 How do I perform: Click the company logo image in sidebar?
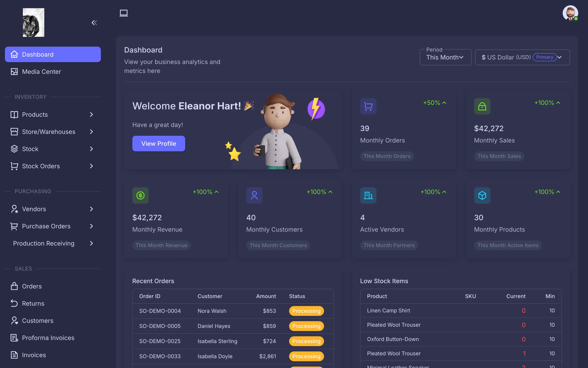click(x=33, y=22)
